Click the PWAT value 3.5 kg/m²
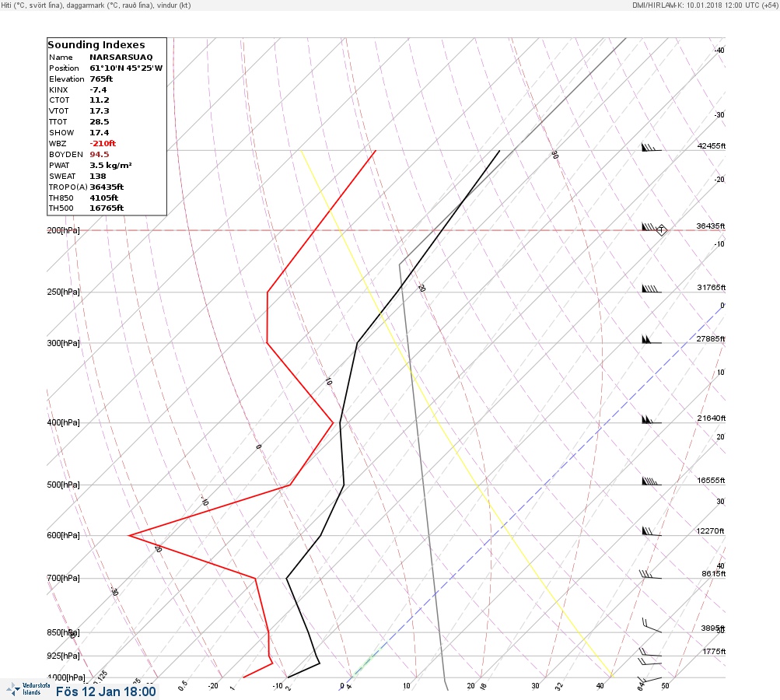 (x=110, y=165)
